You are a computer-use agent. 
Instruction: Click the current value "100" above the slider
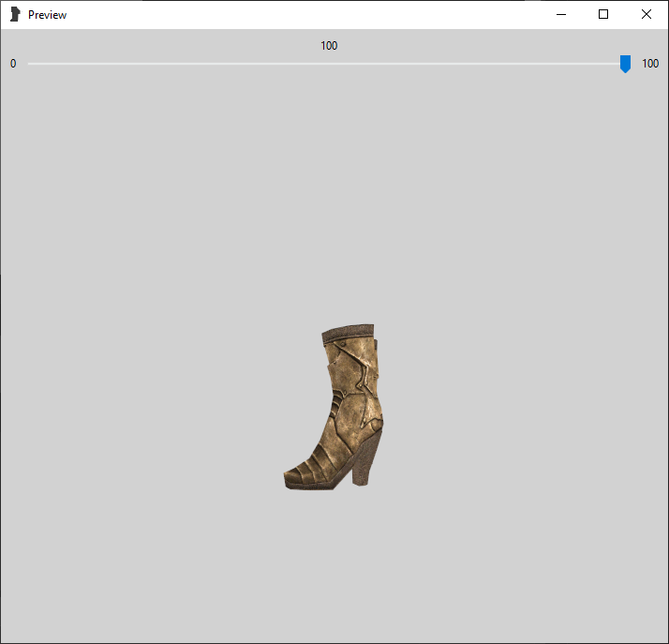(329, 46)
